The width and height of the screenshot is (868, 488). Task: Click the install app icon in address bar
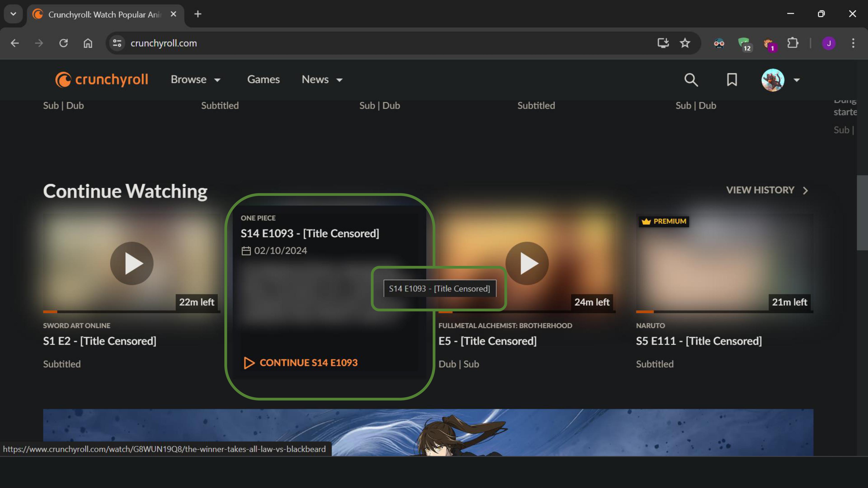(663, 43)
